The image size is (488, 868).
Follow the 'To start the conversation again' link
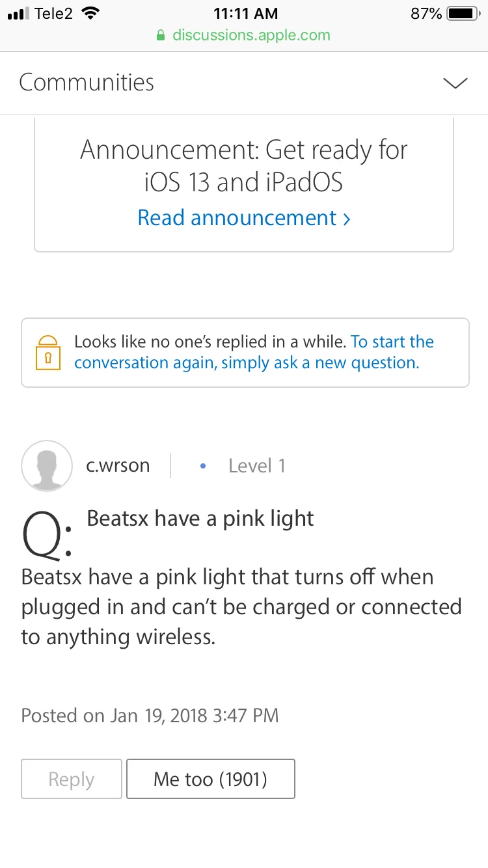[x=254, y=352]
